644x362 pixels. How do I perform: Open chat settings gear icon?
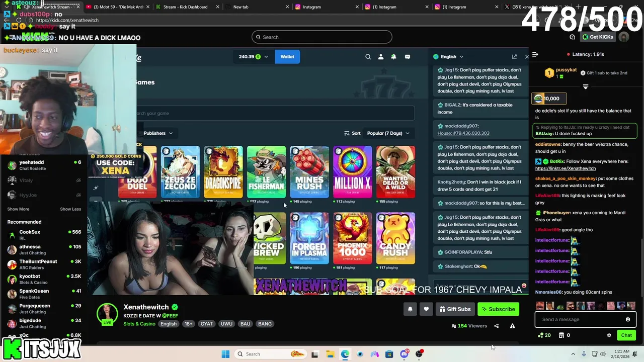pyautogui.click(x=609, y=335)
